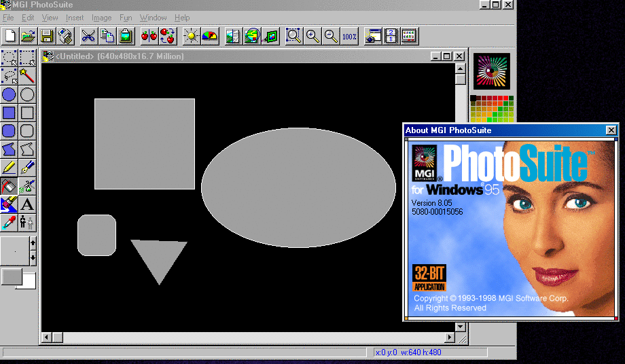Activate the filled rounded rectangle tool
625x364 pixels.
tap(9, 131)
